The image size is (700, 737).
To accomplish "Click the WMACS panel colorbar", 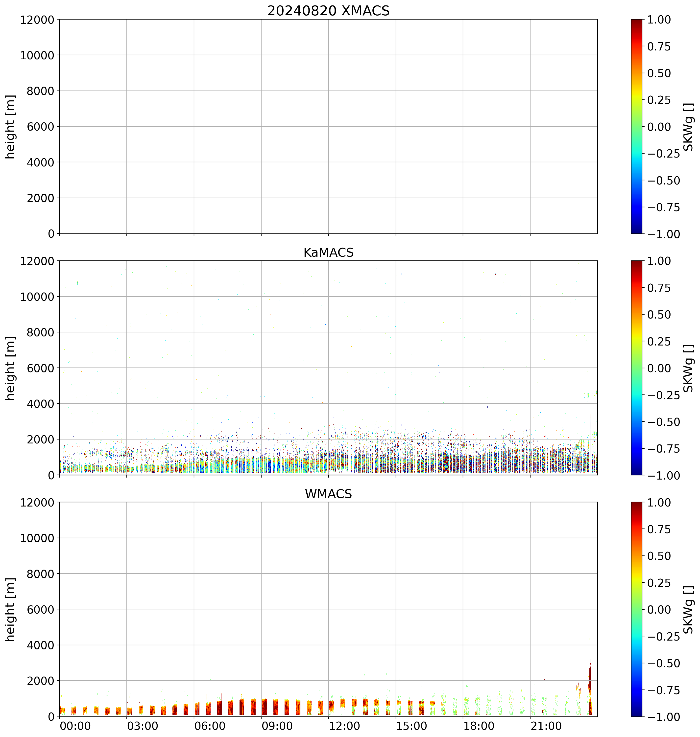I will [x=637, y=609].
